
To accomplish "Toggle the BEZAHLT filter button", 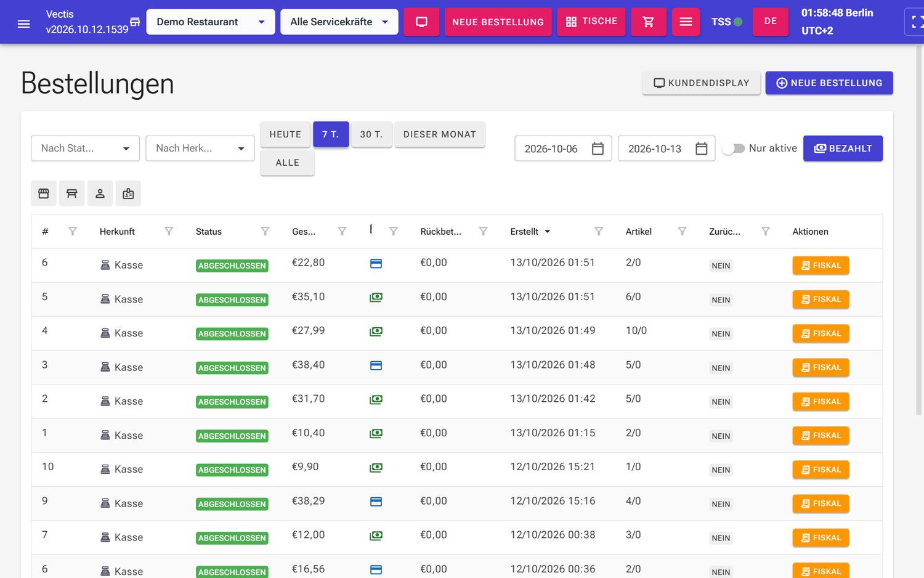I will coord(843,149).
